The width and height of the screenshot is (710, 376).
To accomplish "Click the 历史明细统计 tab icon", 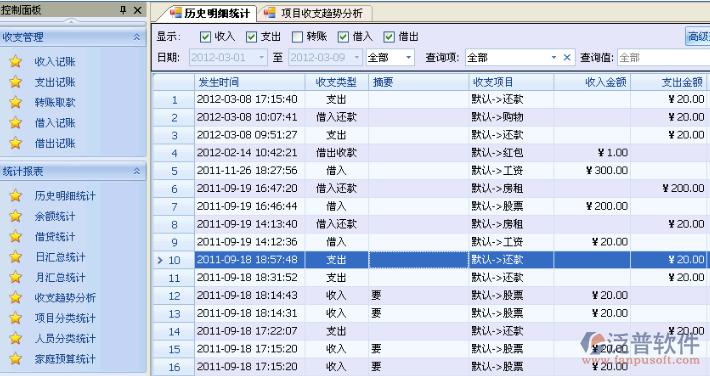I will [176, 13].
